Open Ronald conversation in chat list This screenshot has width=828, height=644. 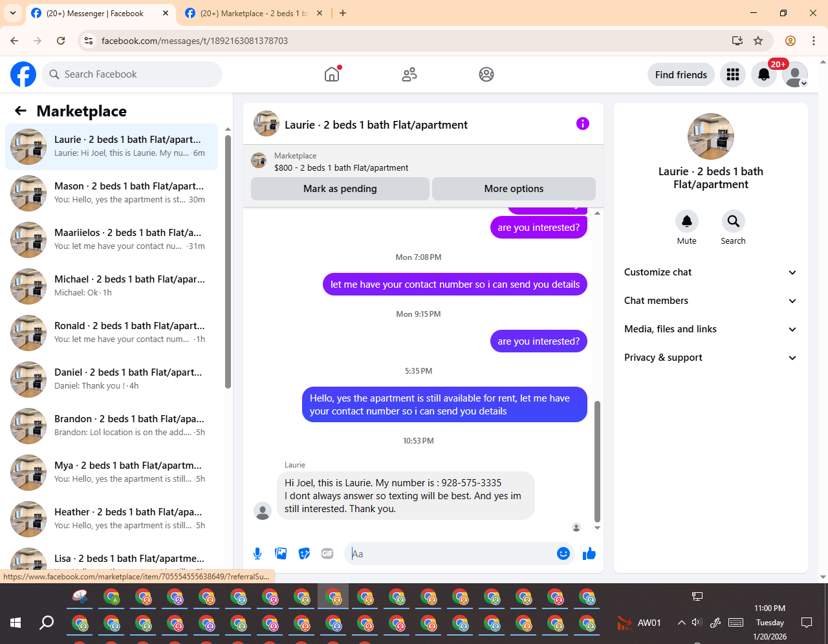point(111,333)
